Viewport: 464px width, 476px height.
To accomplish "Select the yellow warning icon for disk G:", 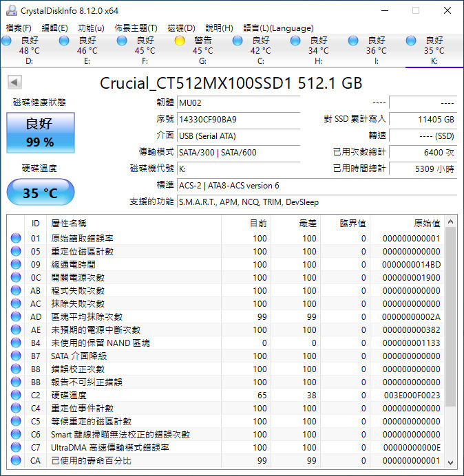I will 180,41.
